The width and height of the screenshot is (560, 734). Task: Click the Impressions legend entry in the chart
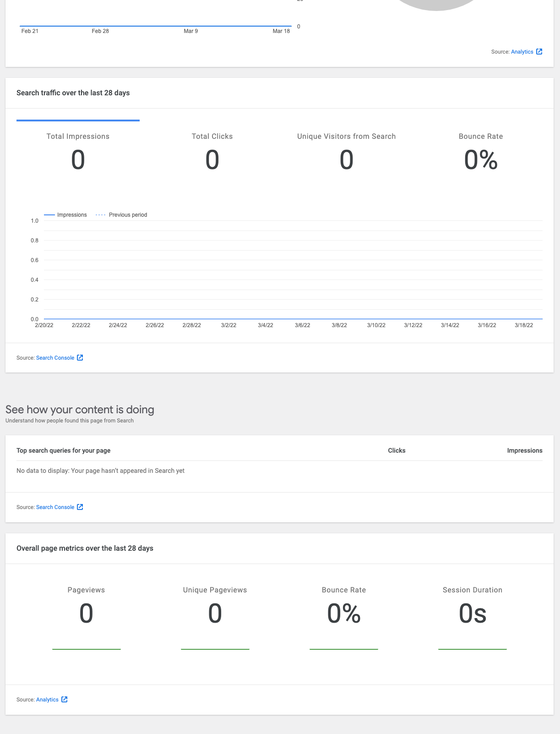65,215
